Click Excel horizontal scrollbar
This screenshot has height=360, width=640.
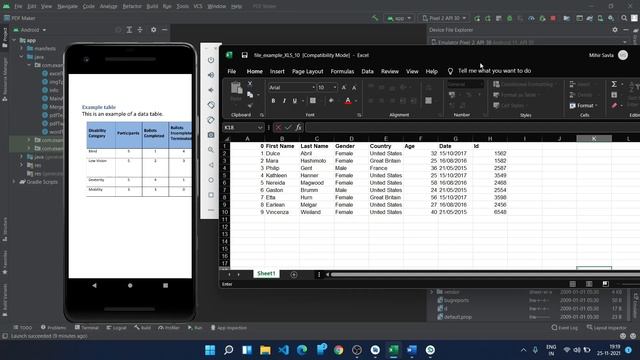pos(484,275)
